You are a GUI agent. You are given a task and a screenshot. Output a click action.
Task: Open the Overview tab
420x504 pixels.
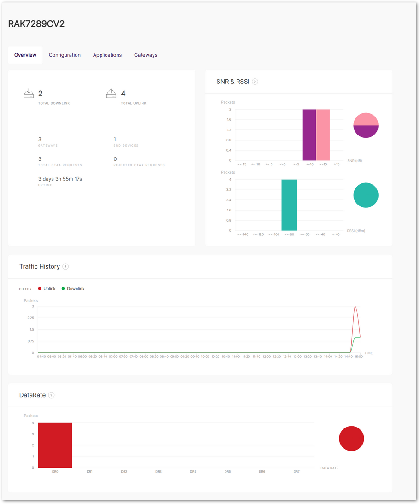[x=25, y=55]
